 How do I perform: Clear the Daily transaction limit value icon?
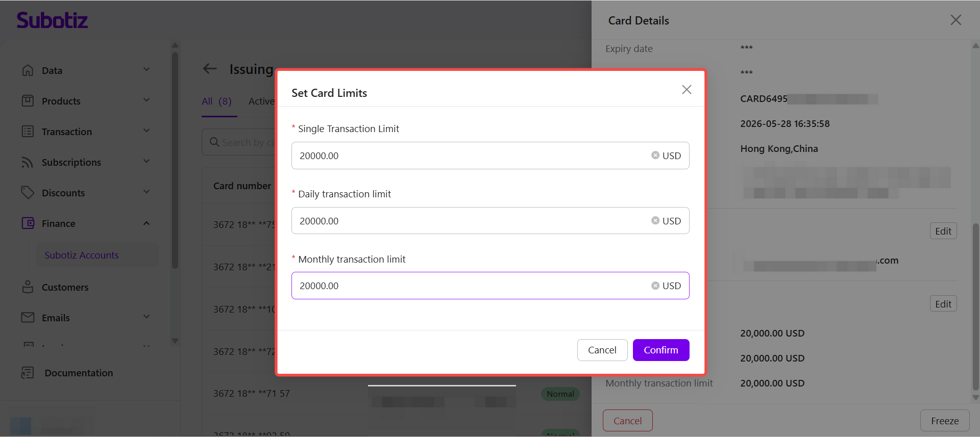(655, 220)
